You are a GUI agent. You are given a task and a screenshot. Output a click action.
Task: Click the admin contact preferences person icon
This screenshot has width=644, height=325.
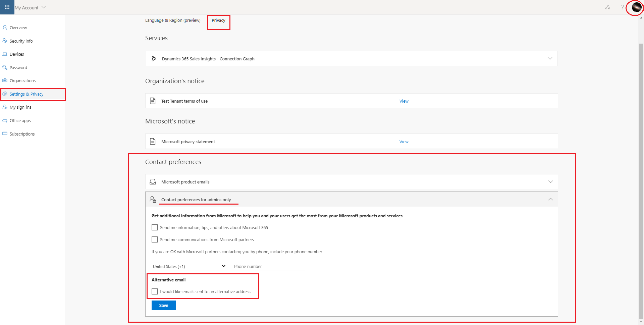tap(153, 200)
